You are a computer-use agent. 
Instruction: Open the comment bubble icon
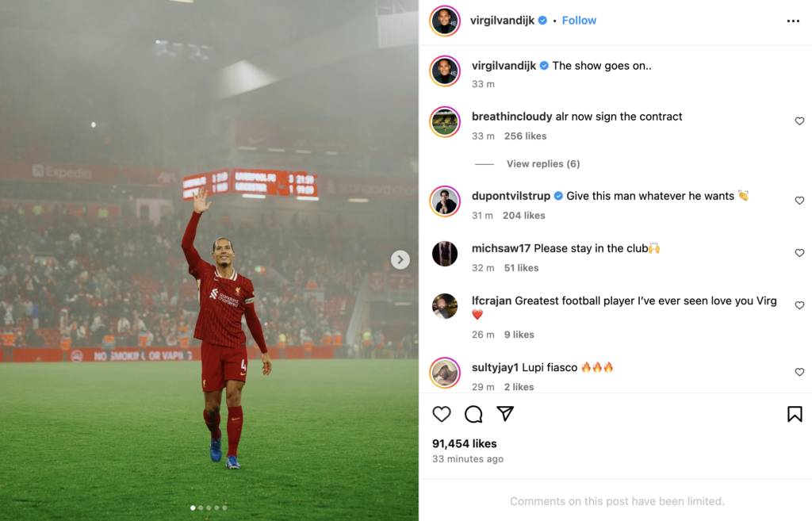[473, 414]
